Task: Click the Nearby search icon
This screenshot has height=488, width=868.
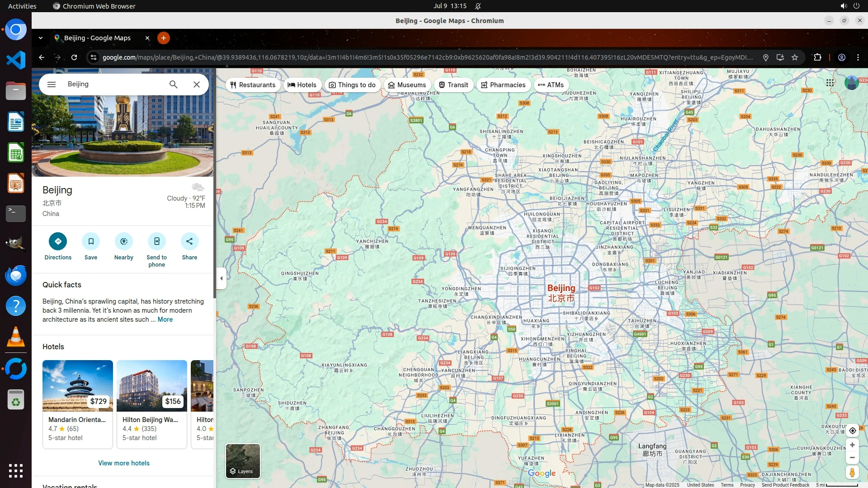Action: coord(124,241)
